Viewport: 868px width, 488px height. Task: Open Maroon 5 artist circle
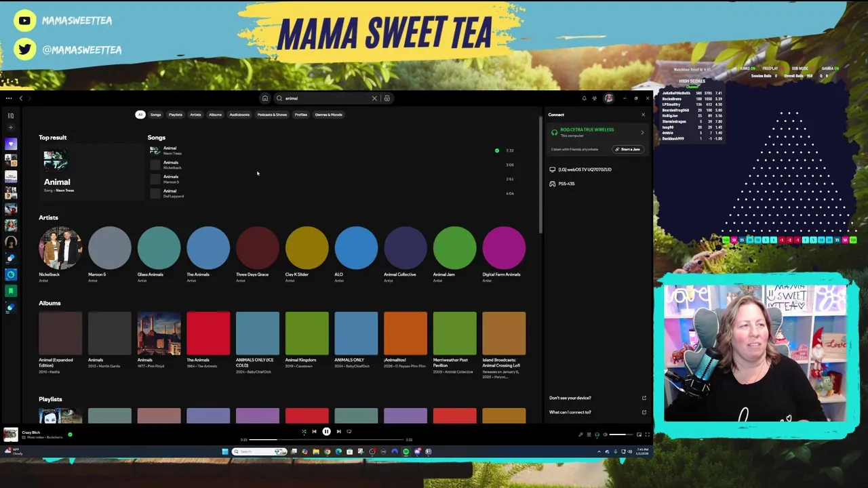(x=110, y=248)
